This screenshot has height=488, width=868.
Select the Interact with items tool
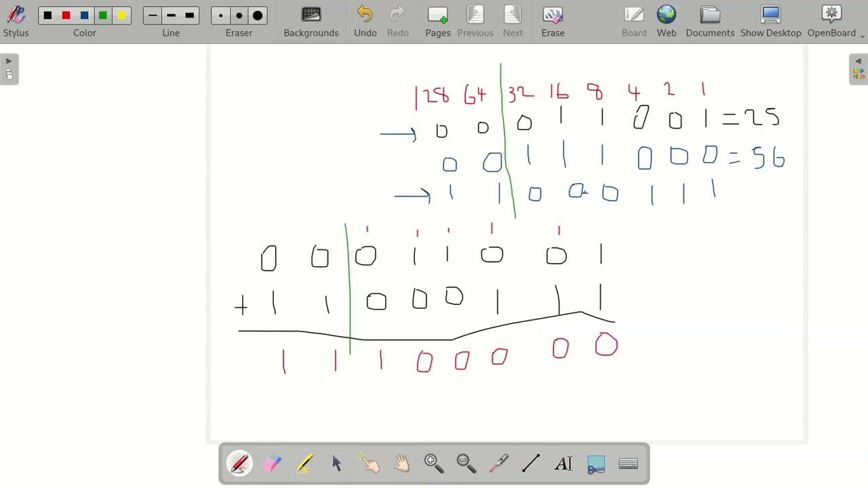click(x=369, y=464)
